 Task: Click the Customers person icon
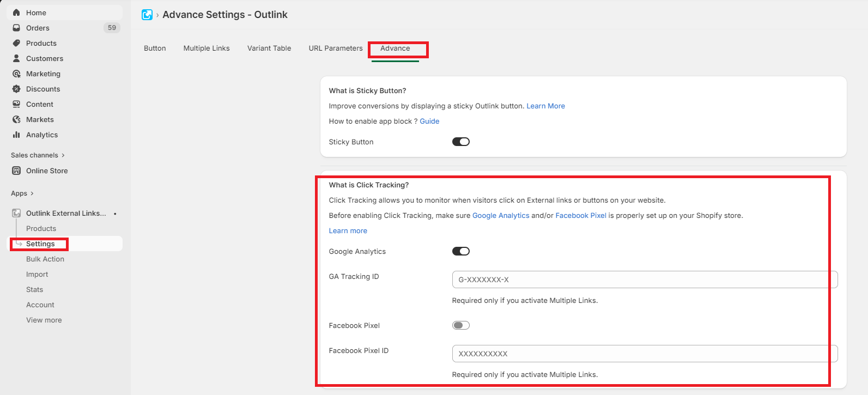16,58
